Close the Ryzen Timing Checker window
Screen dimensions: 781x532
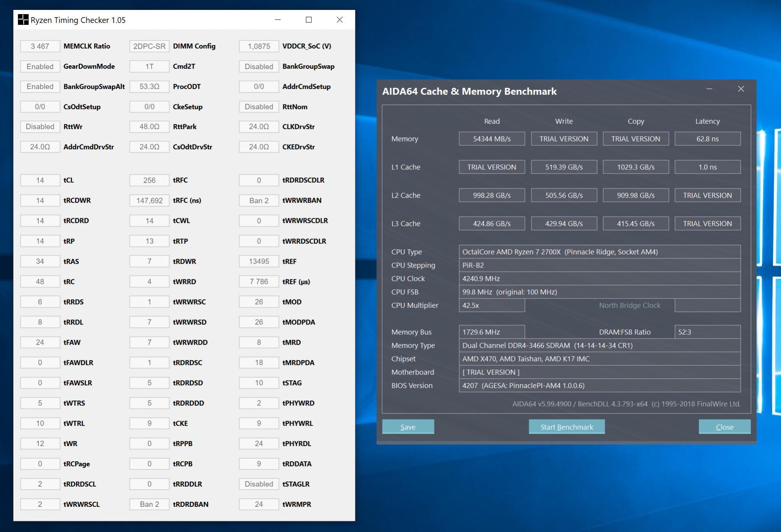pos(339,20)
